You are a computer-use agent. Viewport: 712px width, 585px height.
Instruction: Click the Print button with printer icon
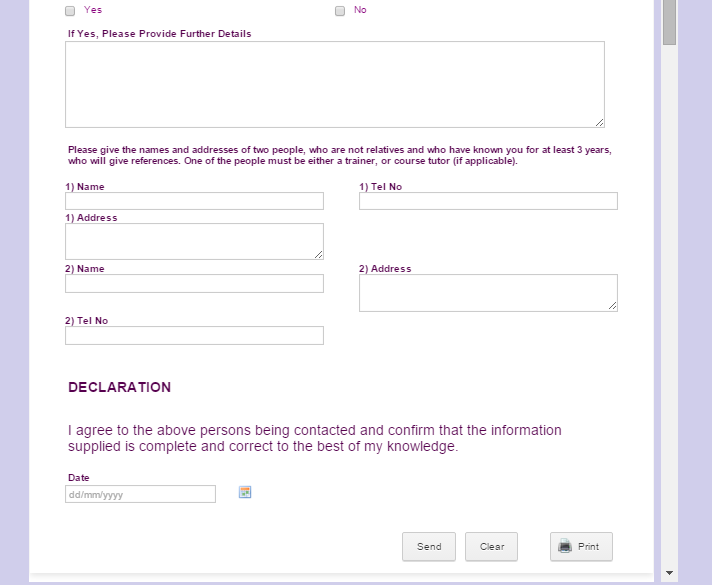point(580,547)
